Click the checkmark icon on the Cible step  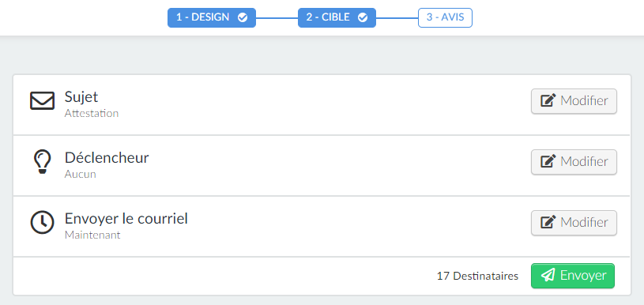coord(362,17)
